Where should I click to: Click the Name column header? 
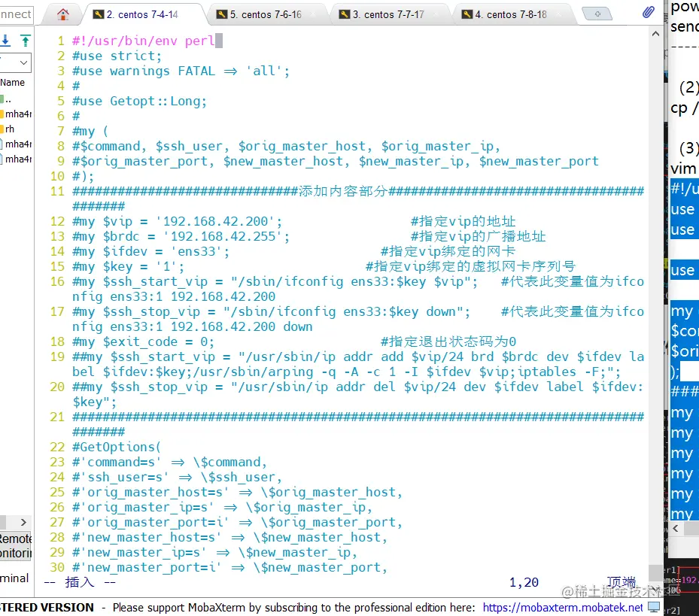coord(13,83)
